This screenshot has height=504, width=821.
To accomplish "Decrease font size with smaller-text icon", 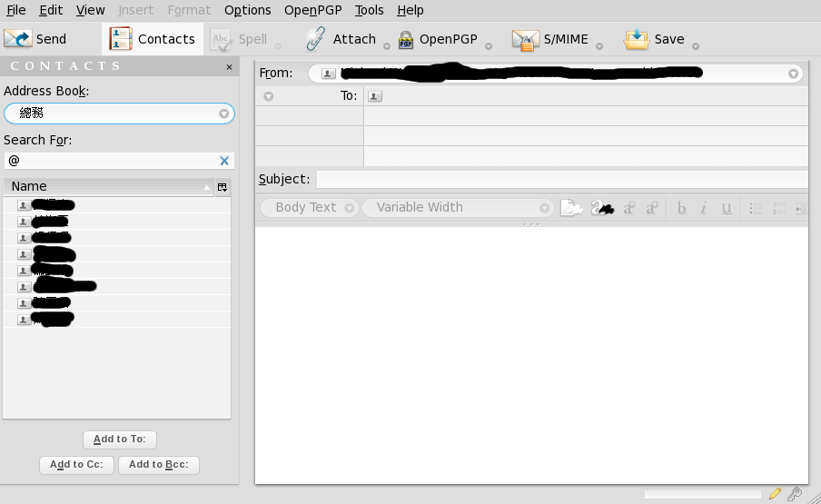I will (x=628, y=208).
